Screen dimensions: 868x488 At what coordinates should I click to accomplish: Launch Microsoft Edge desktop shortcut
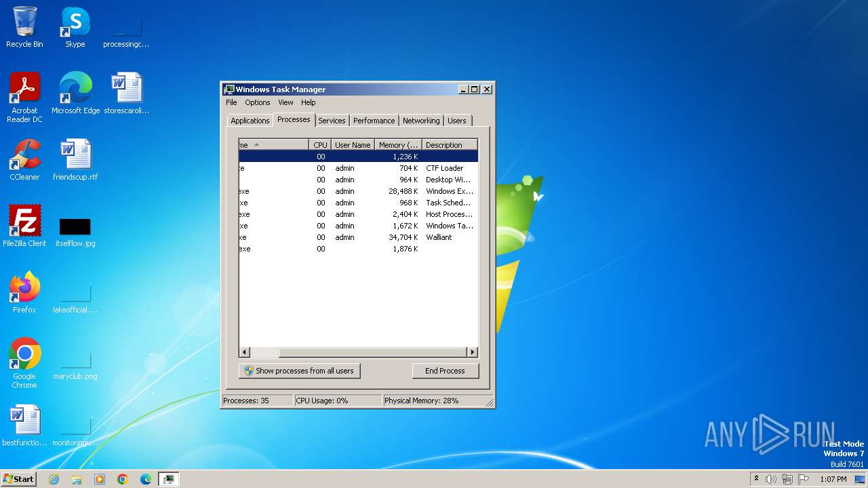click(x=75, y=94)
